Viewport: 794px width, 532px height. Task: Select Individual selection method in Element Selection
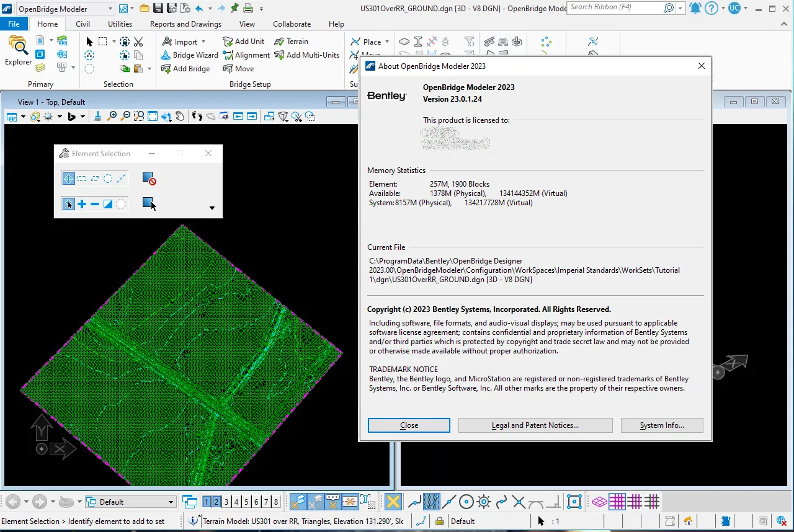click(x=68, y=179)
